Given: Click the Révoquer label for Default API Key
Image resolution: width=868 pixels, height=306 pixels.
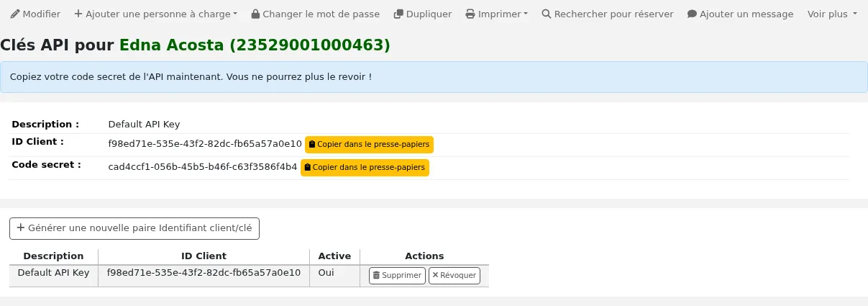Looking at the screenshot, I should [458, 275].
